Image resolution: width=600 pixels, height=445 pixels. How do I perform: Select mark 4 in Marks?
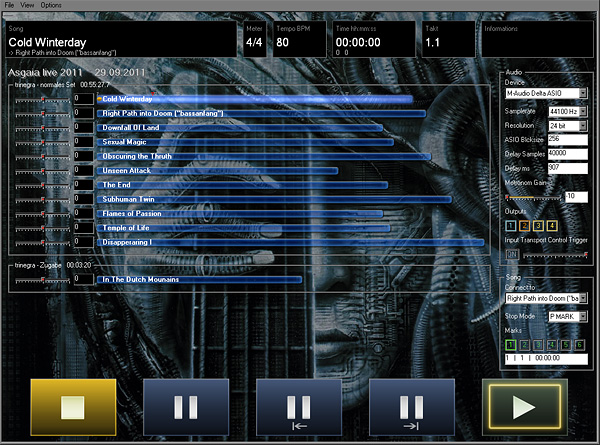click(552, 345)
